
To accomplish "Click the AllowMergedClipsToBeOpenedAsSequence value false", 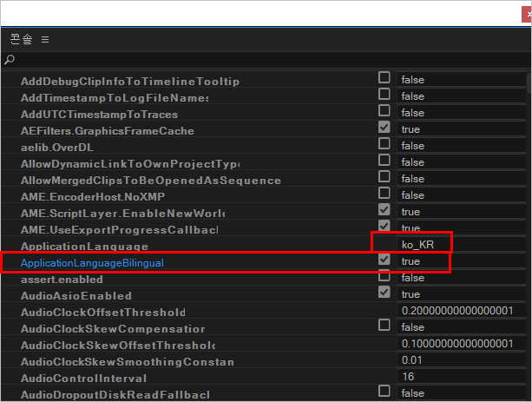I will [x=412, y=179].
